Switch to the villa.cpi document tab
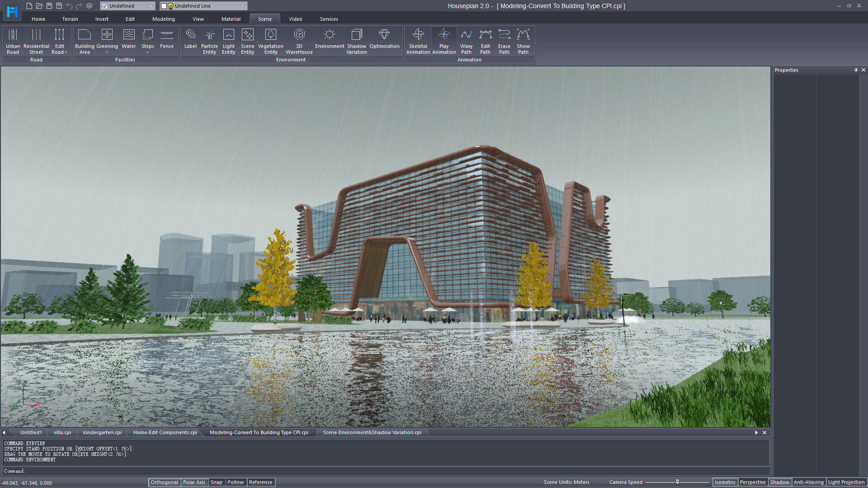868x488 pixels. point(61,432)
